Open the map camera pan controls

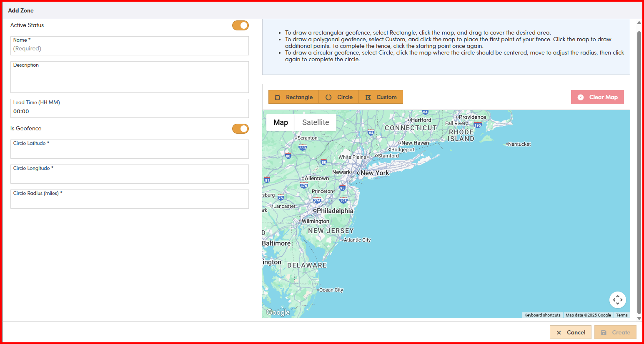[x=617, y=299]
